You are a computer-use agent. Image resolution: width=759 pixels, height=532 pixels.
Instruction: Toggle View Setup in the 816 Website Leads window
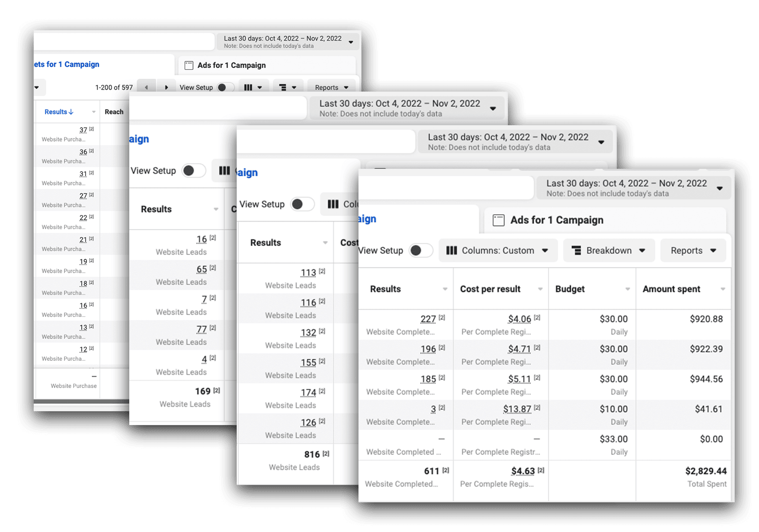302,204
